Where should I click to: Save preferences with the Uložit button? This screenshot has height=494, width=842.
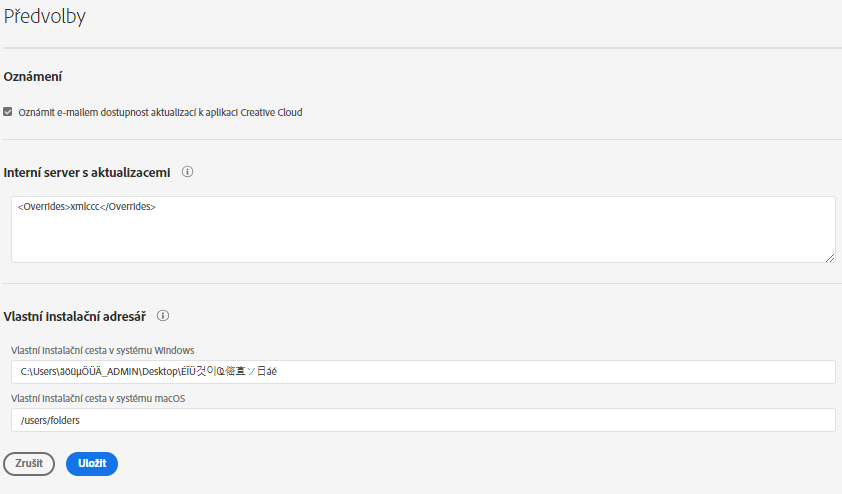92,464
